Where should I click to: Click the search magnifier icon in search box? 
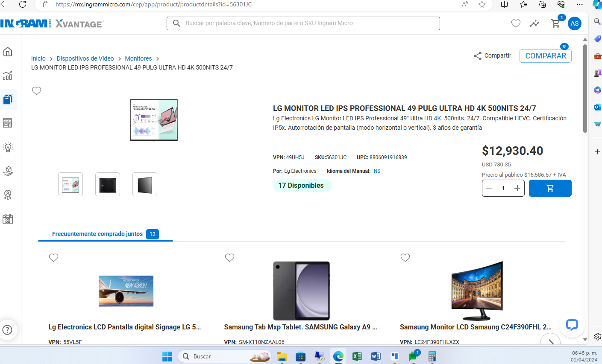176,23
